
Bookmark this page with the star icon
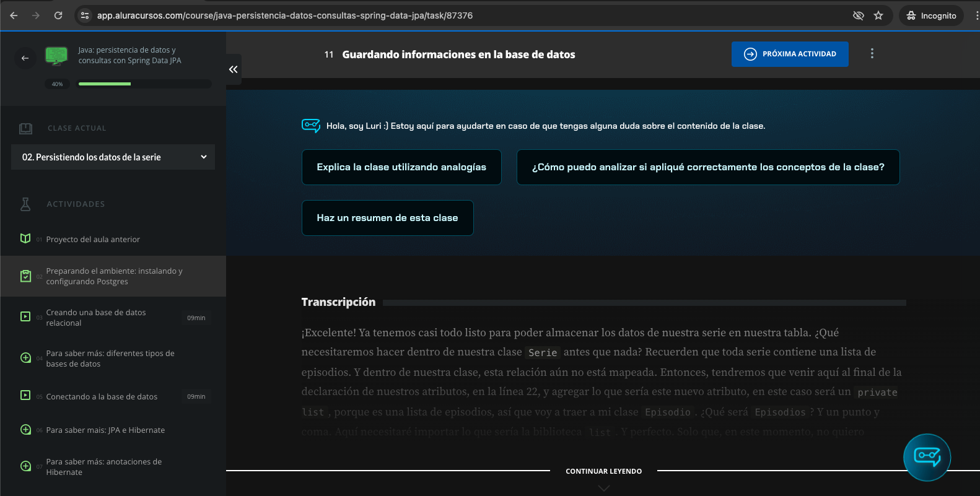click(878, 15)
